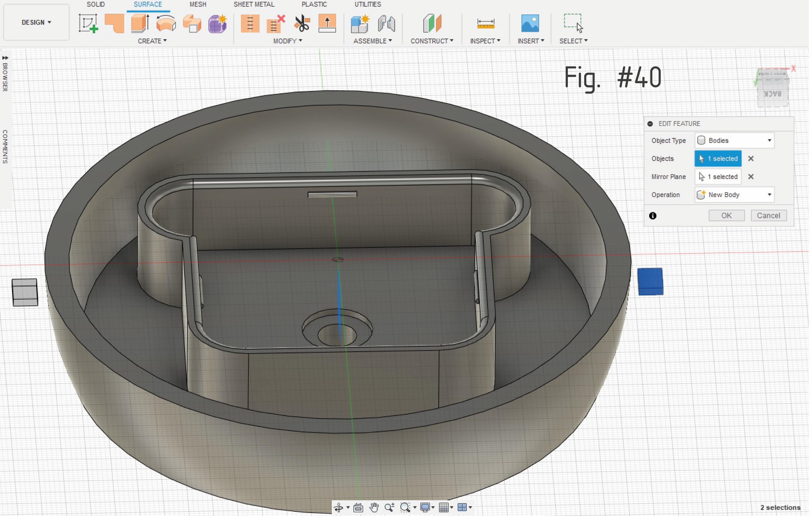Select the surface Extrude tool
This screenshot has width=812, height=516.
(x=140, y=23)
